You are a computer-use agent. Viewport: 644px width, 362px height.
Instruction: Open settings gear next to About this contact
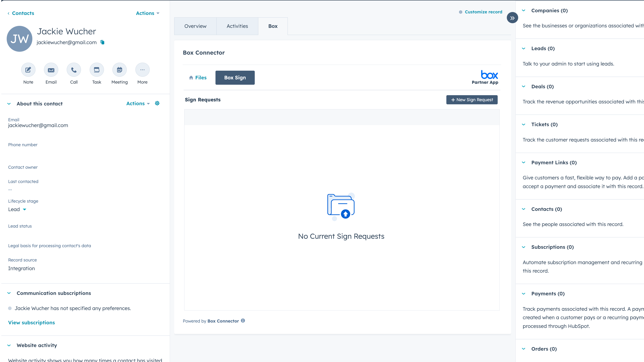(x=157, y=103)
